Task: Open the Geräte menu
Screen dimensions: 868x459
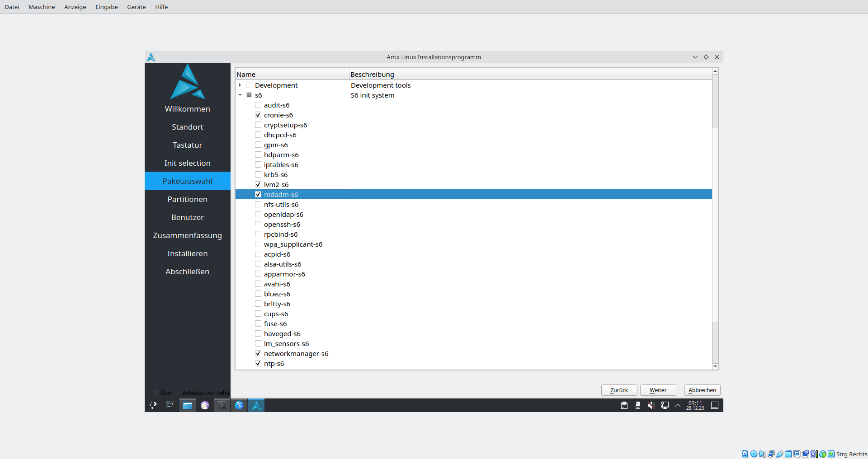Action: click(x=137, y=7)
